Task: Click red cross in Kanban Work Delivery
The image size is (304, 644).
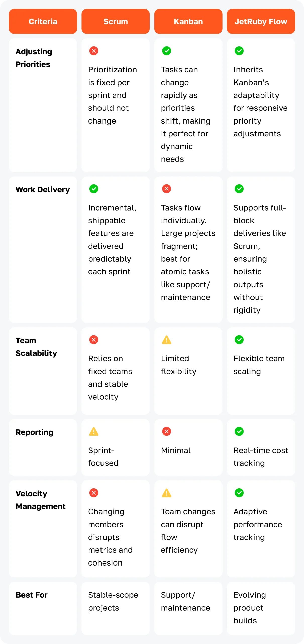Action: [166, 189]
